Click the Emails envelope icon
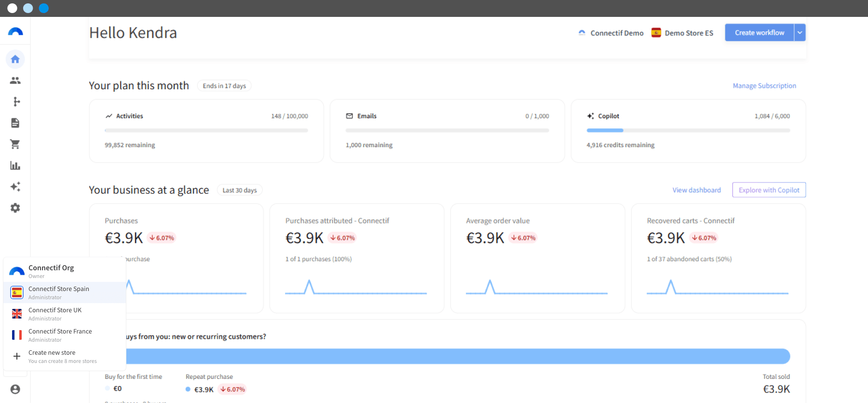This screenshot has height=403, width=868. click(x=350, y=116)
